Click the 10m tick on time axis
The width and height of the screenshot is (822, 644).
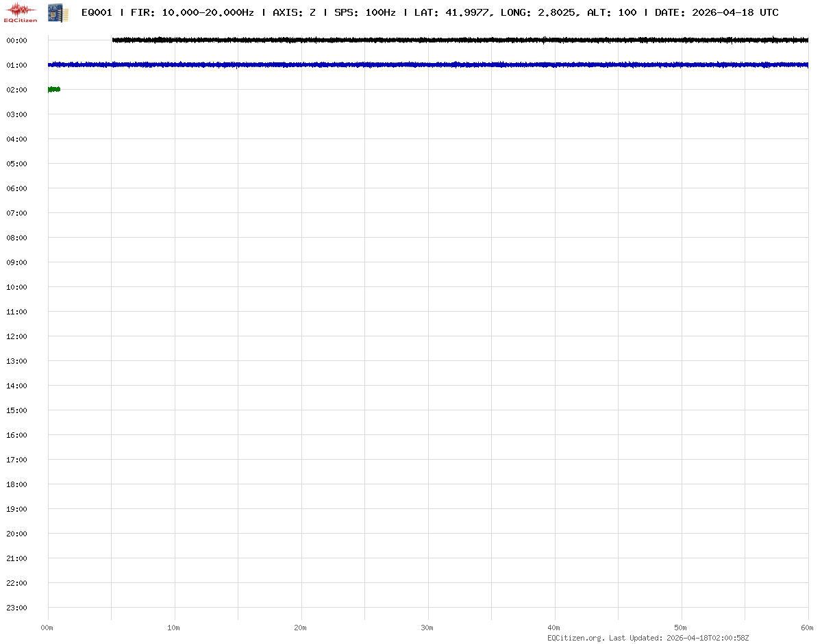tap(174, 628)
